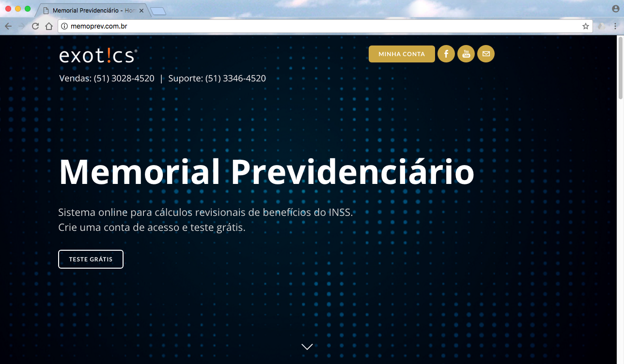The width and height of the screenshot is (624, 364).
Task: View site information icon in address bar
Action: [x=64, y=26]
